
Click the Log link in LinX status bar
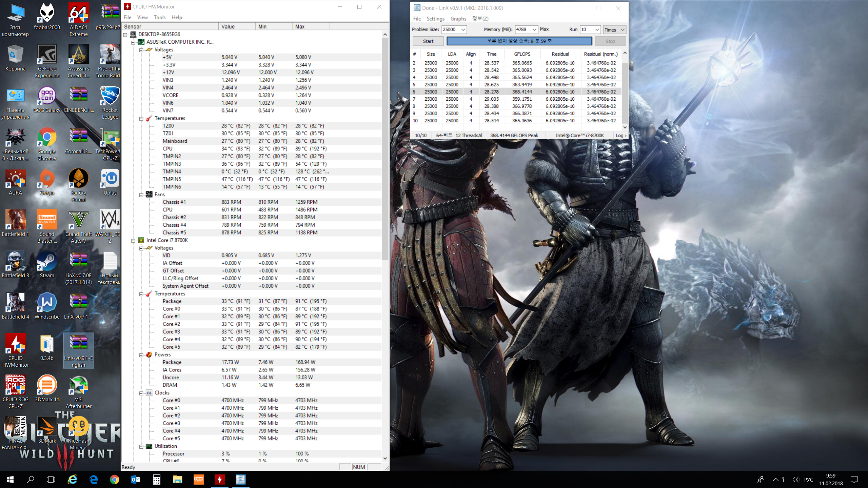[x=620, y=136]
